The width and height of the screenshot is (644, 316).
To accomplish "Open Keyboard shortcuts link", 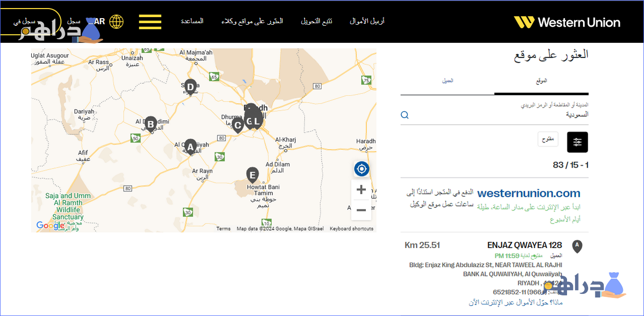I will 352,228.
